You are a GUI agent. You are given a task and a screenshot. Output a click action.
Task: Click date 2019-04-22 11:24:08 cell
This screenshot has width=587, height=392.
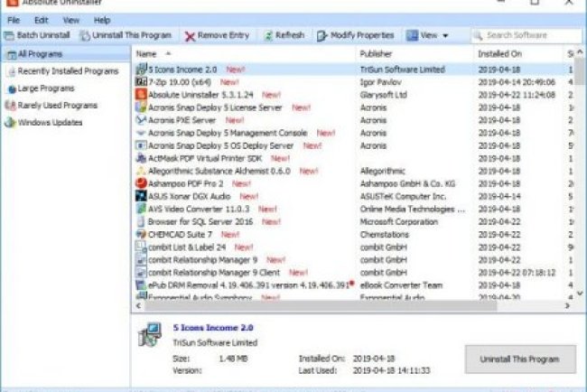(x=517, y=95)
